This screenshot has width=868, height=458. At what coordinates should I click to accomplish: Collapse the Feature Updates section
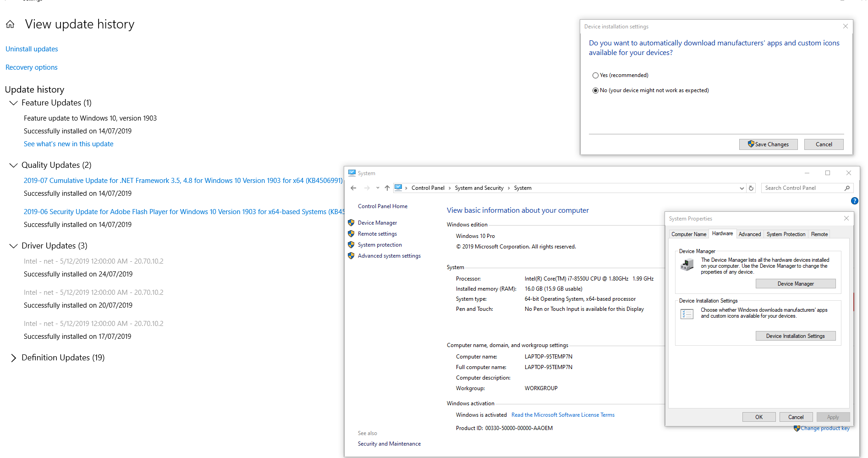coord(13,103)
